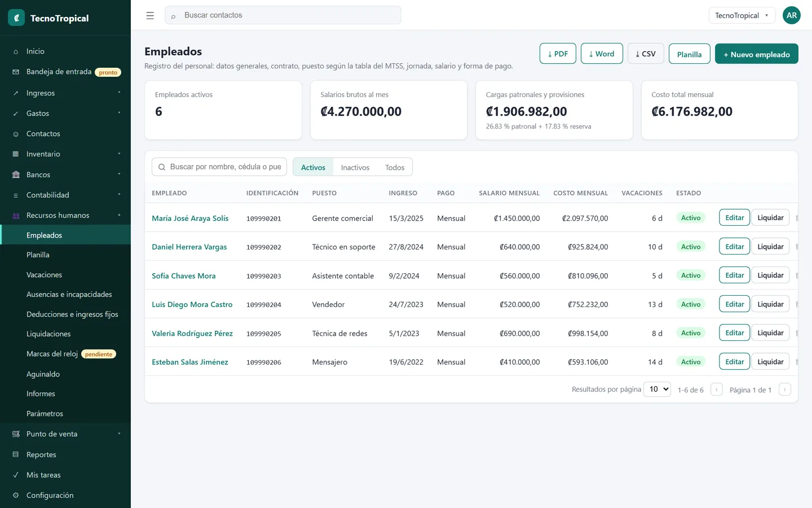This screenshot has height=508, width=812.
Task: Open the AR user avatar
Action: [792, 15]
